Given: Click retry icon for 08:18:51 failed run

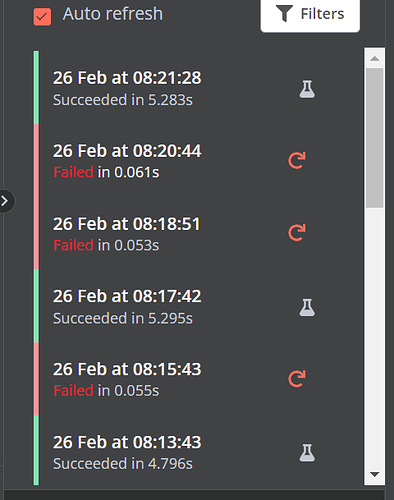Looking at the screenshot, I should tap(297, 233).
